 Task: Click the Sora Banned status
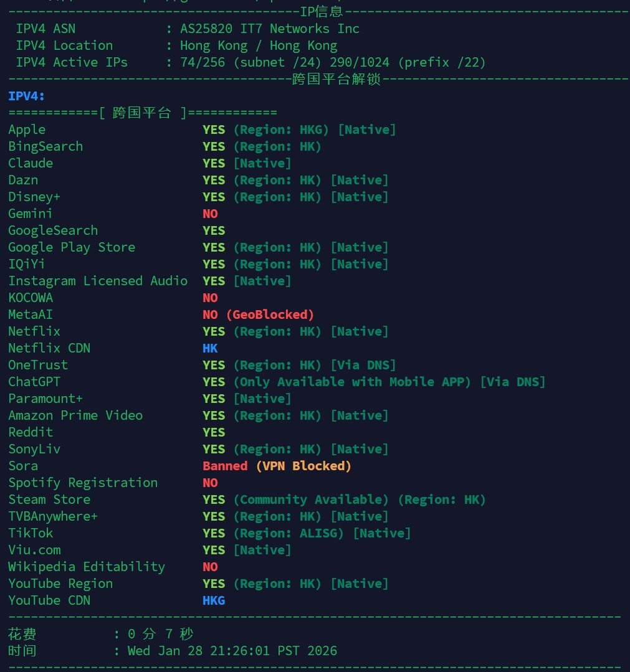click(x=225, y=466)
